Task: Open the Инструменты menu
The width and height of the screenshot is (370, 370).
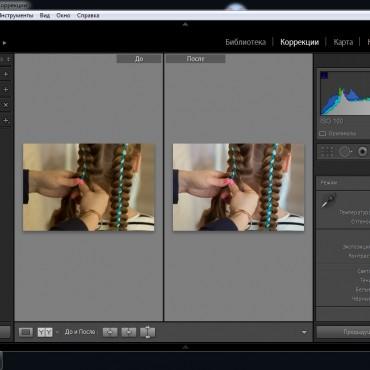Action: (17, 15)
